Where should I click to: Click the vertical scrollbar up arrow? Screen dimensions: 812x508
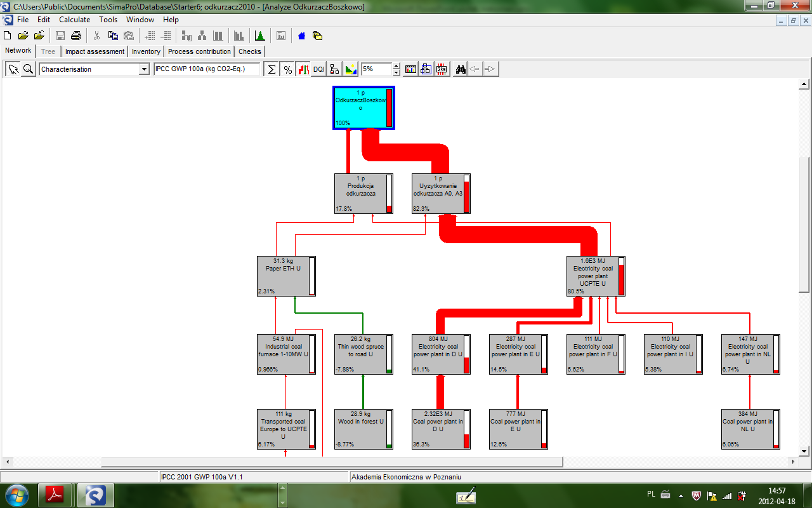tap(804, 84)
